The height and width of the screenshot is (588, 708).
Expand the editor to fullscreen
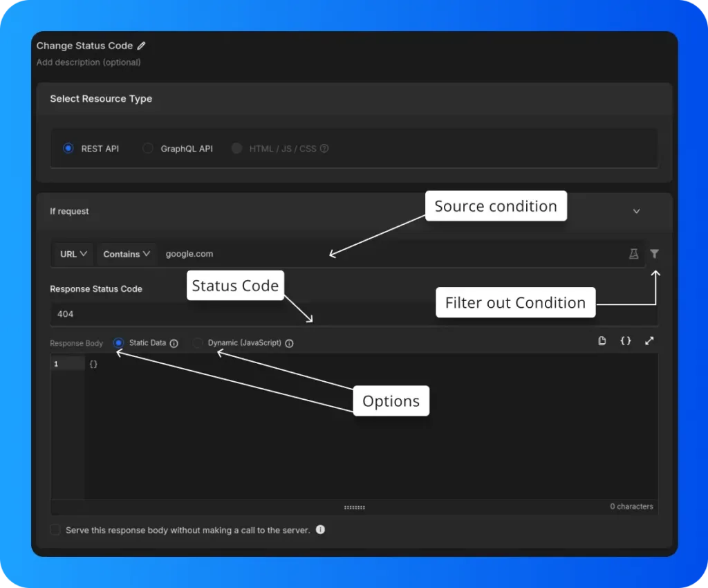649,340
